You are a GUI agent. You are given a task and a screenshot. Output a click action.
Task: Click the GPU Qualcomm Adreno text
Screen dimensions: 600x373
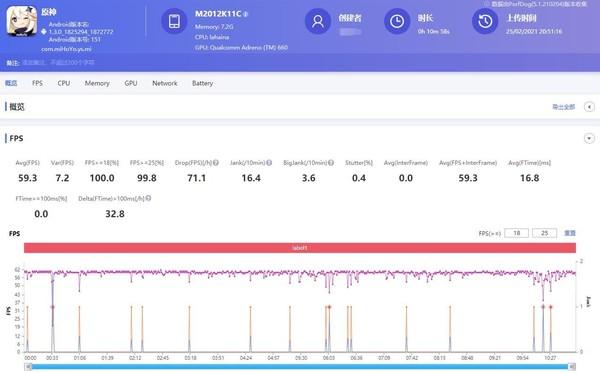(x=241, y=47)
